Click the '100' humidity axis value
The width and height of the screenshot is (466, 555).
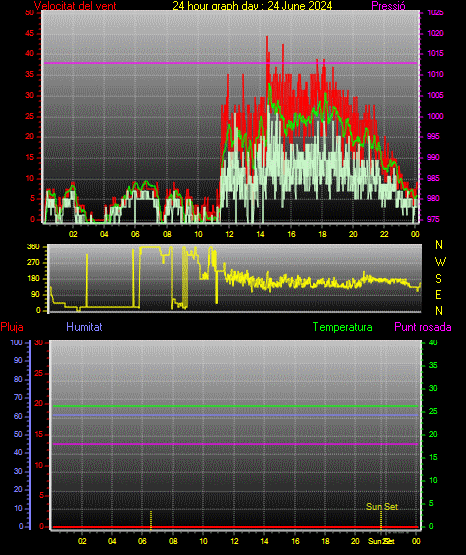click(16, 343)
